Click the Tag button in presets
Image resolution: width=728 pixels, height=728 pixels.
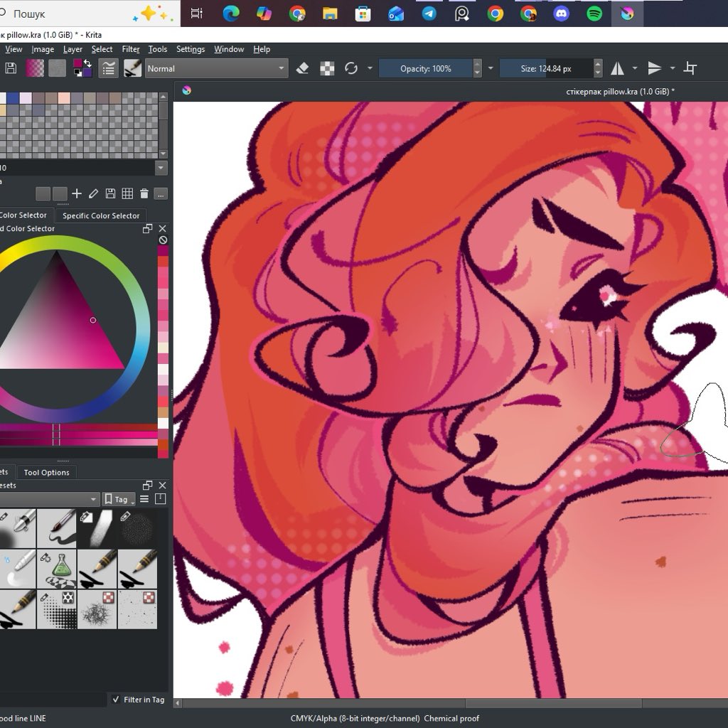click(x=119, y=499)
